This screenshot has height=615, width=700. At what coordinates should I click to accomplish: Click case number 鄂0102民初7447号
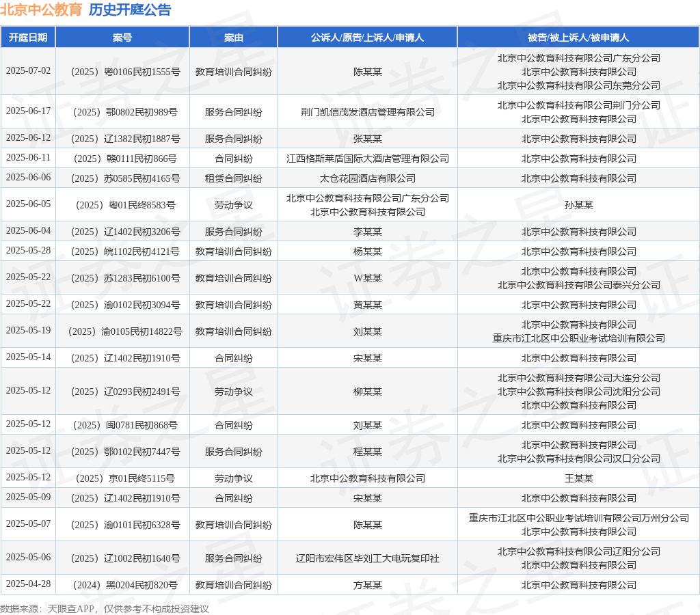click(x=126, y=452)
